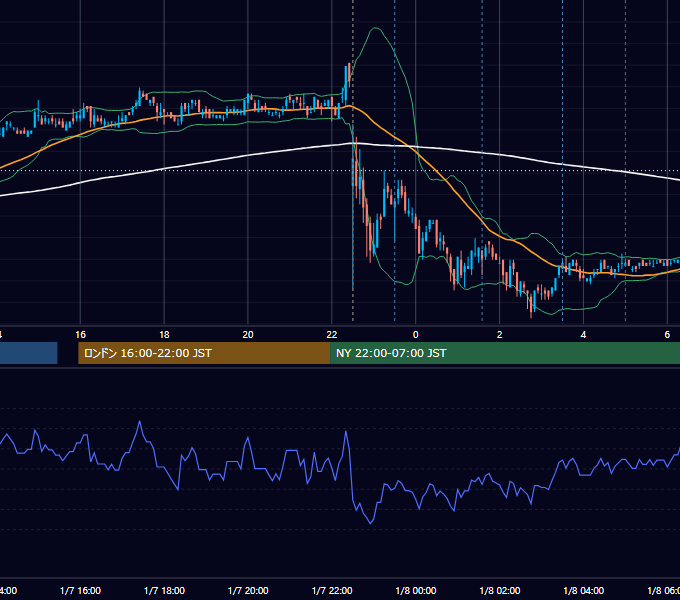Click the 1/8 00:00 time label

click(x=416, y=590)
